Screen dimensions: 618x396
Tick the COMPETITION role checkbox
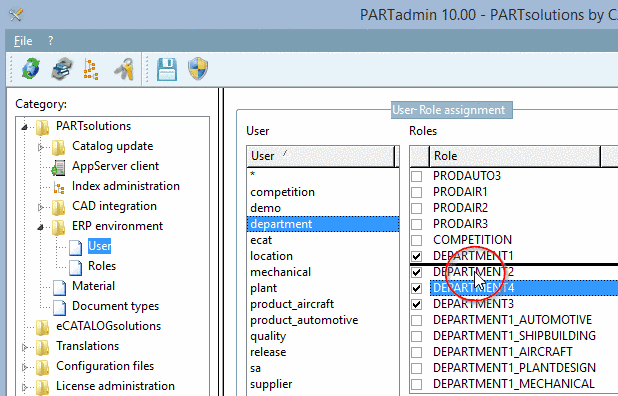click(417, 240)
